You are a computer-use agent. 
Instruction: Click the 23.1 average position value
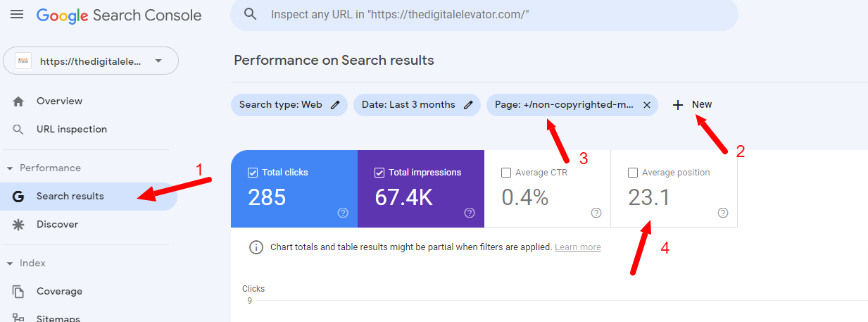pos(649,197)
